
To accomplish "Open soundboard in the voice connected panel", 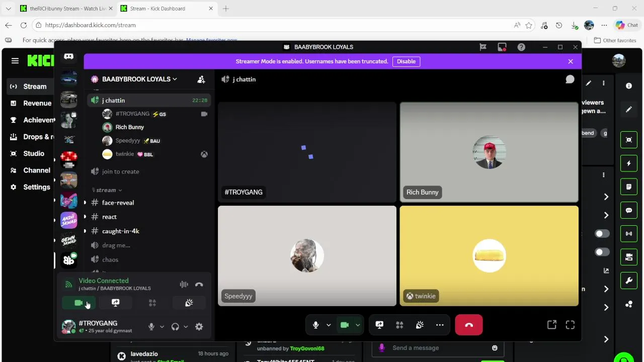I will pos(189,303).
